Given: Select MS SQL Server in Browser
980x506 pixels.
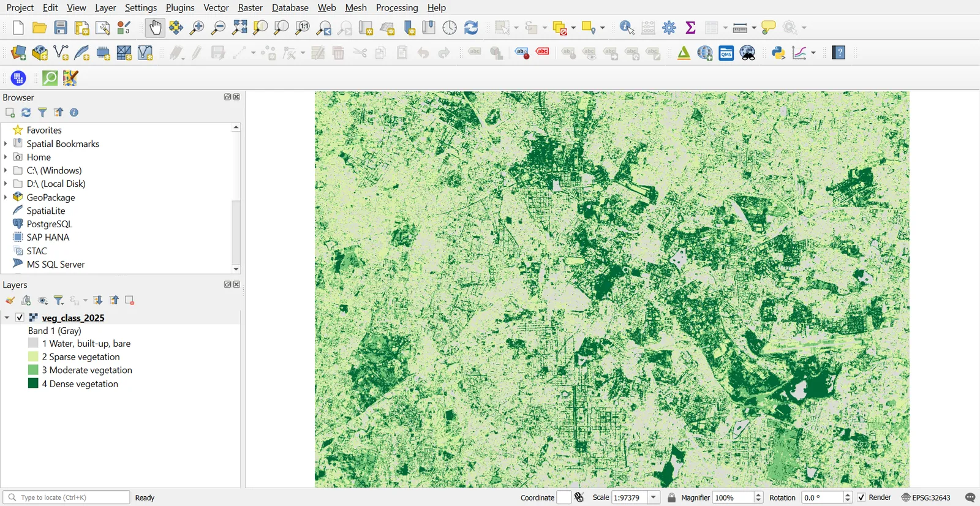Looking at the screenshot, I should [56, 264].
